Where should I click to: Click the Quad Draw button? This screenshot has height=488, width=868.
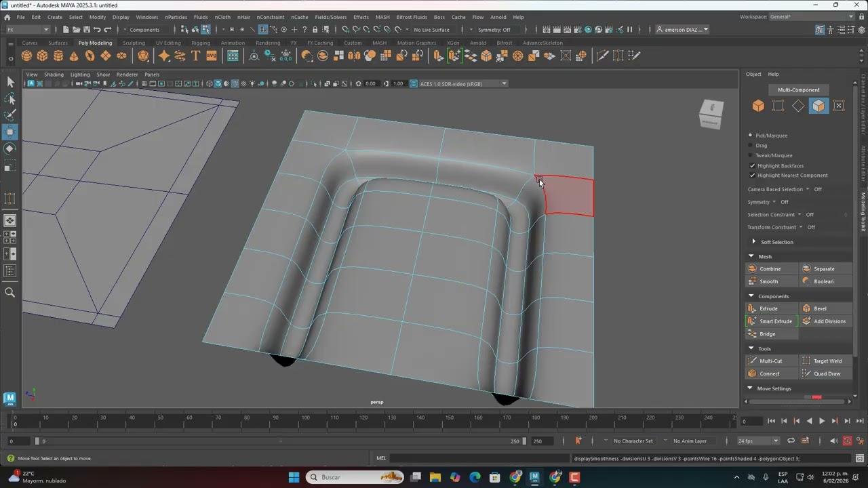pos(825,373)
